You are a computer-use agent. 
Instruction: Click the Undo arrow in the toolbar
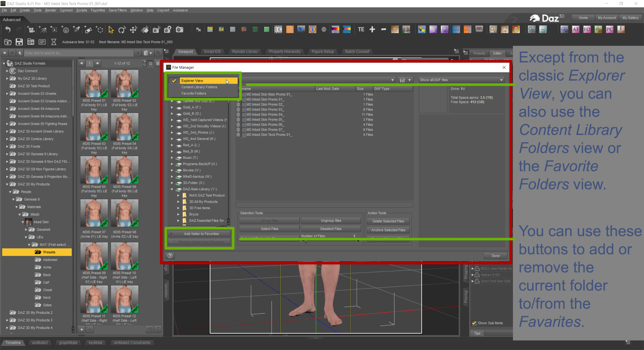pos(8,30)
